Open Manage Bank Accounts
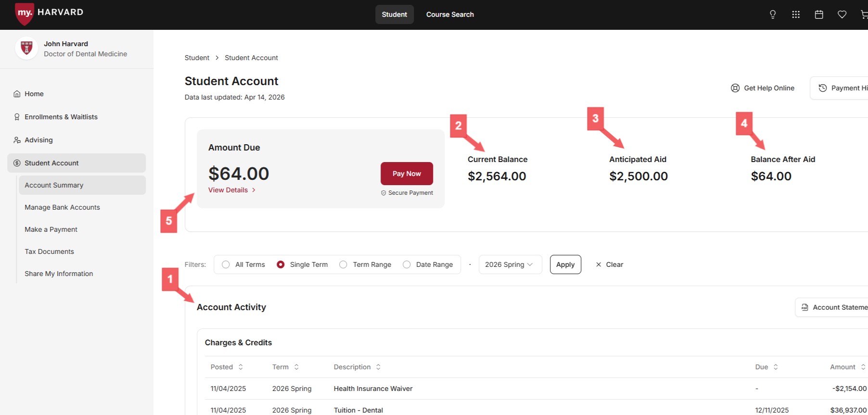868x415 pixels. coord(82,207)
